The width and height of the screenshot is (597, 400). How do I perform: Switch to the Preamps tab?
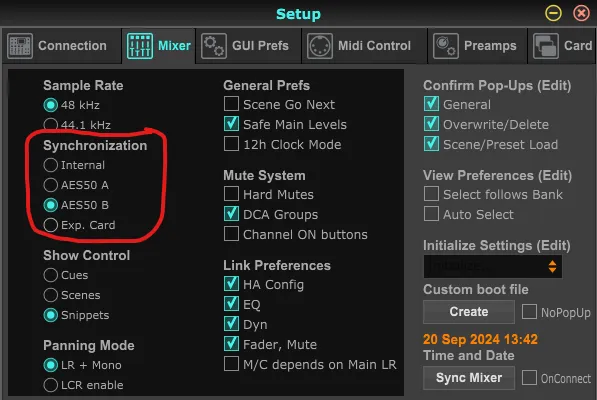click(x=477, y=46)
